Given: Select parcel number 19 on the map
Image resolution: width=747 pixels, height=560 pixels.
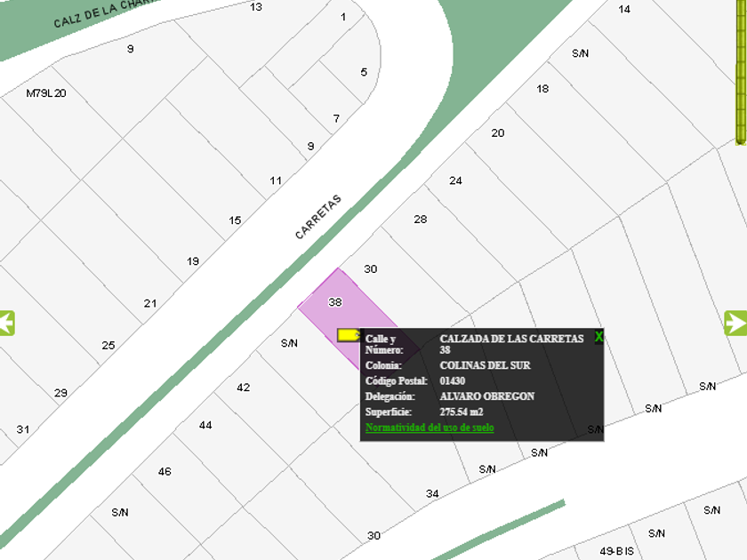Looking at the screenshot, I should tap(193, 261).
